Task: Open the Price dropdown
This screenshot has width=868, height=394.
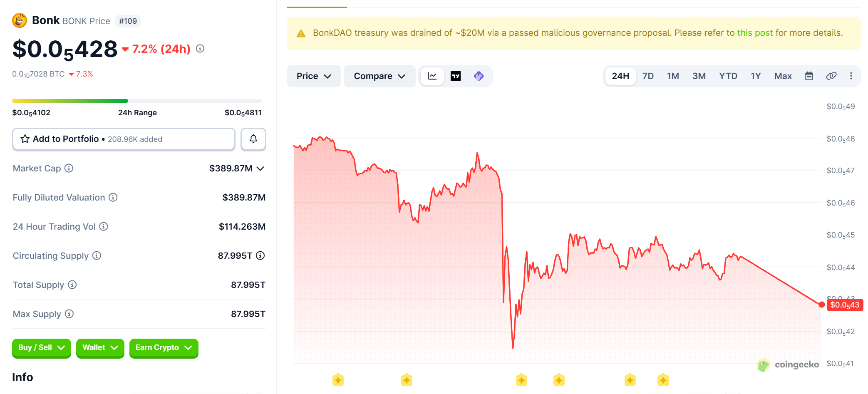Action: tap(314, 76)
